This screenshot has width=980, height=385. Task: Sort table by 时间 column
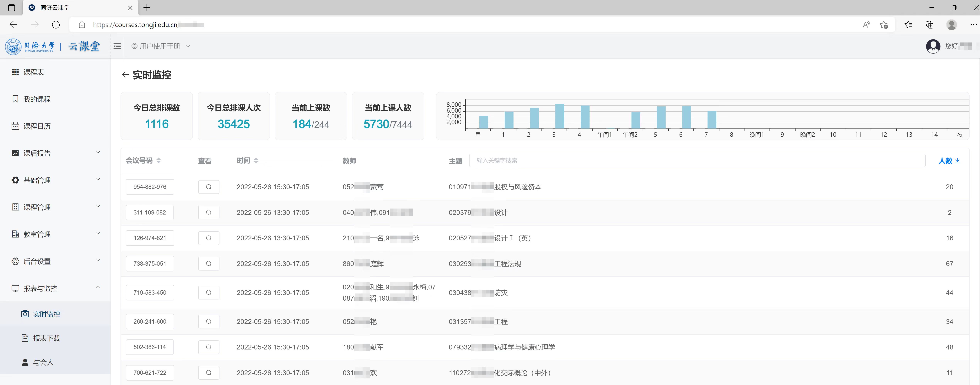point(256,161)
